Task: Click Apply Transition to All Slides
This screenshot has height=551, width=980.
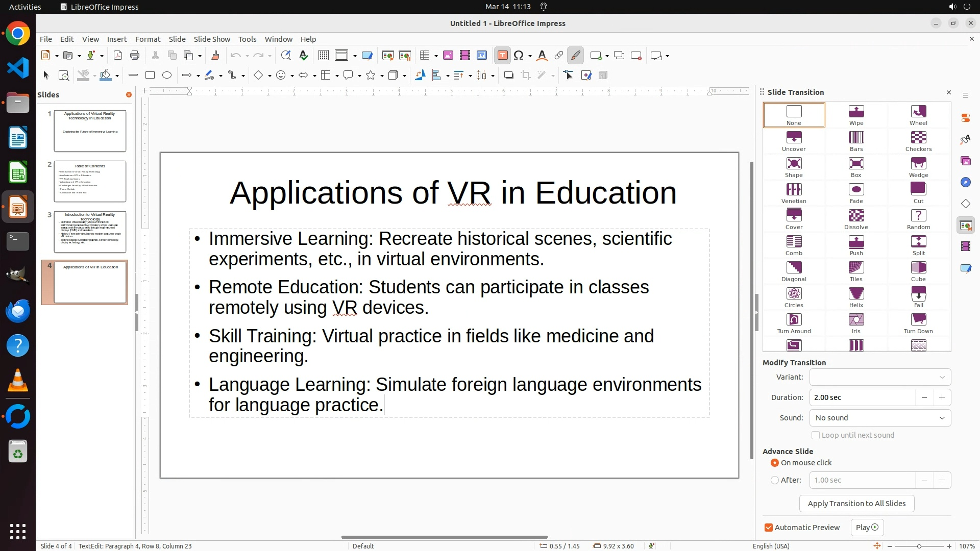Action: pos(856,504)
